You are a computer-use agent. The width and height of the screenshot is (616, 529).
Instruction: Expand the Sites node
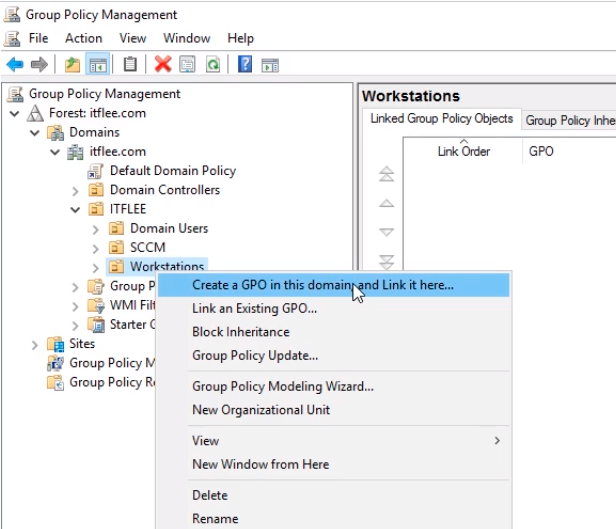pos(35,345)
